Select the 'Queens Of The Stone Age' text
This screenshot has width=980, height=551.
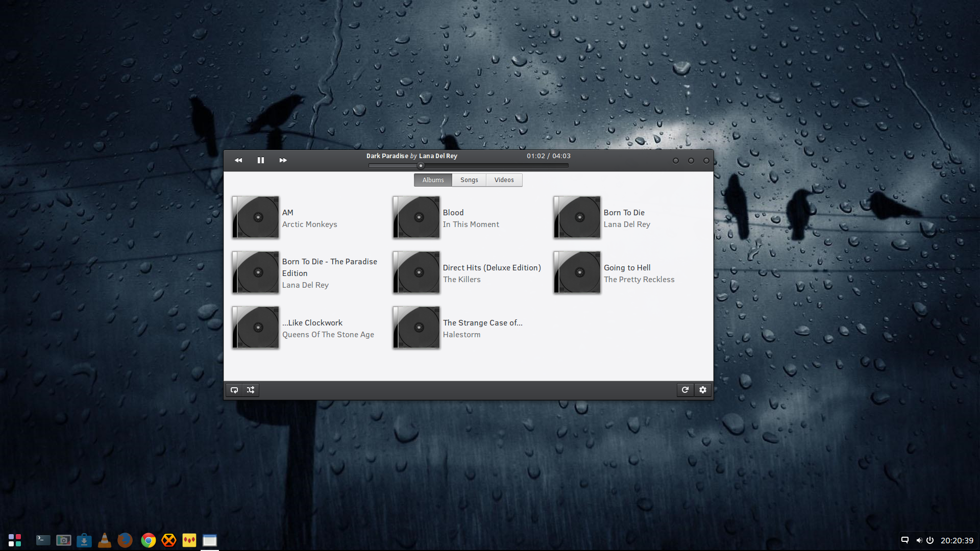[328, 335]
